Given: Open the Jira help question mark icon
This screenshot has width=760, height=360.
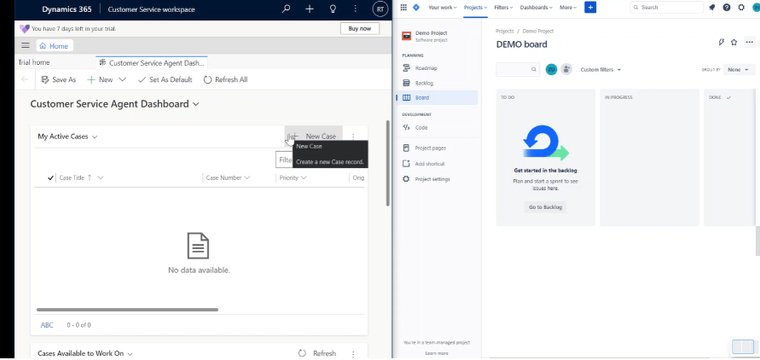Looking at the screenshot, I should (727, 7).
